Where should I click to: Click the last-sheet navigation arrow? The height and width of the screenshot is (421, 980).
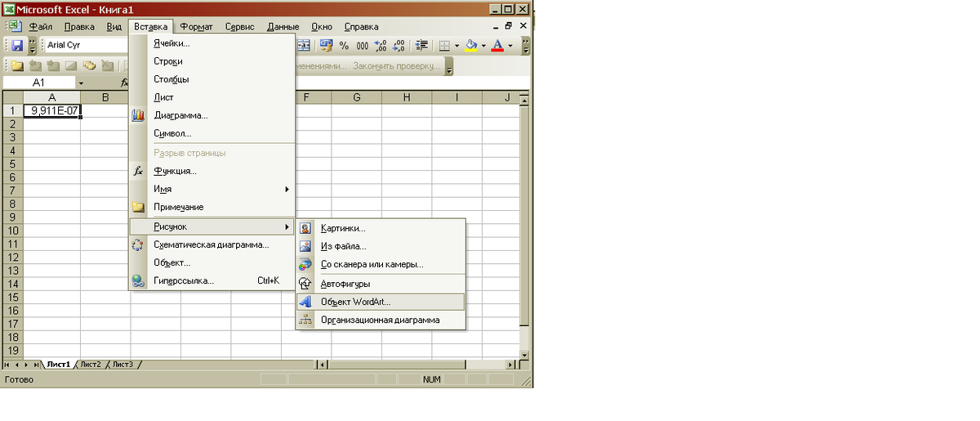[x=37, y=365]
